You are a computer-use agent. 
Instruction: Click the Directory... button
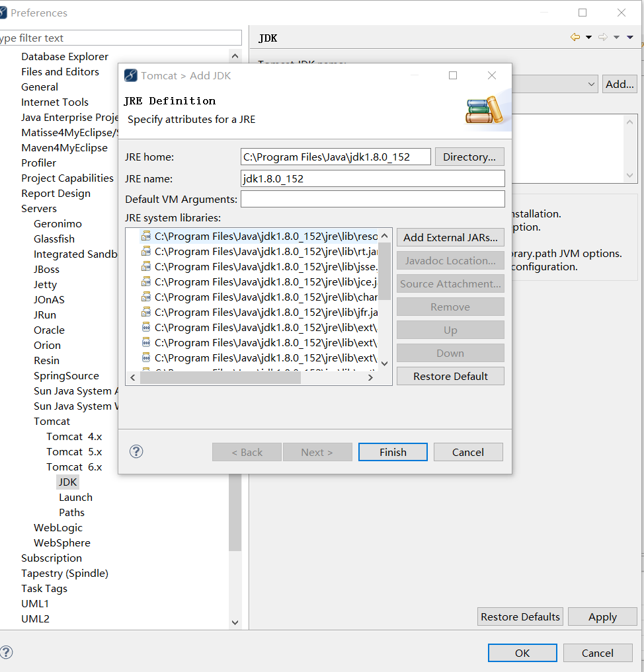point(469,157)
